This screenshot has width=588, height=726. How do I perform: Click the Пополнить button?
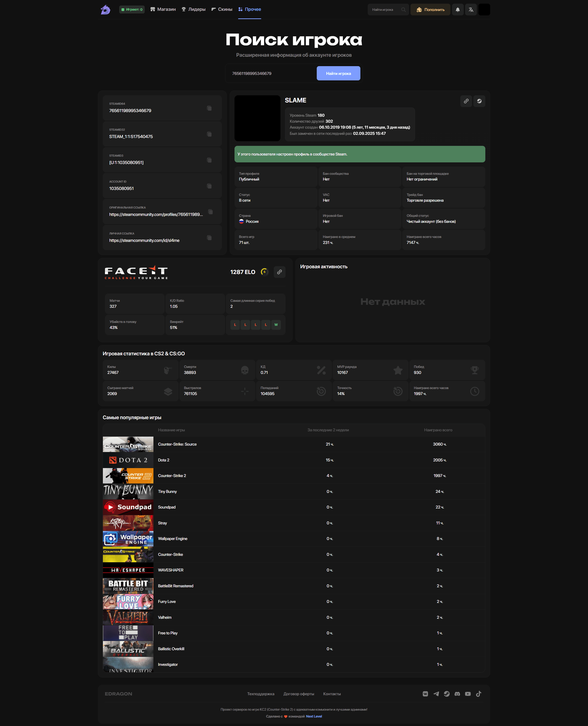click(x=430, y=9)
